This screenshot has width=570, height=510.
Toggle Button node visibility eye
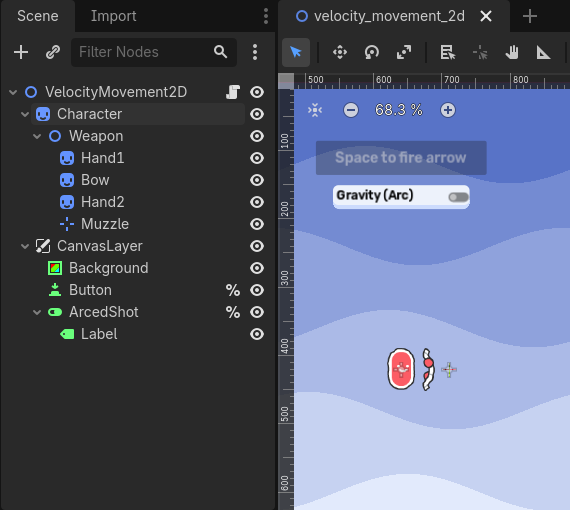click(x=257, y=290)
